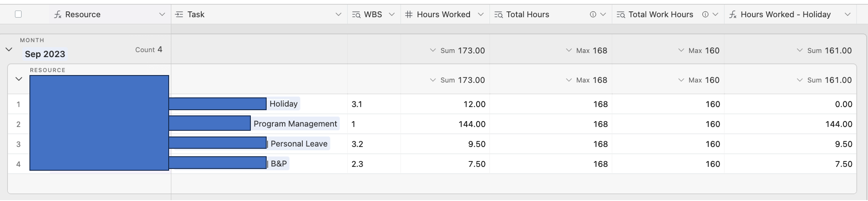Select row number 2
The image size is (868, 201).
point(18,124)
